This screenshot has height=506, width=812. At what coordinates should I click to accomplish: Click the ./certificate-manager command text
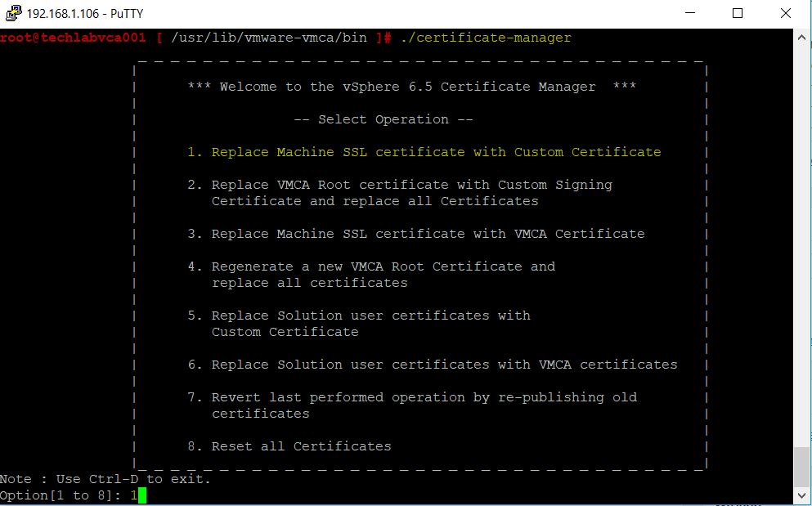pos(486,38)
